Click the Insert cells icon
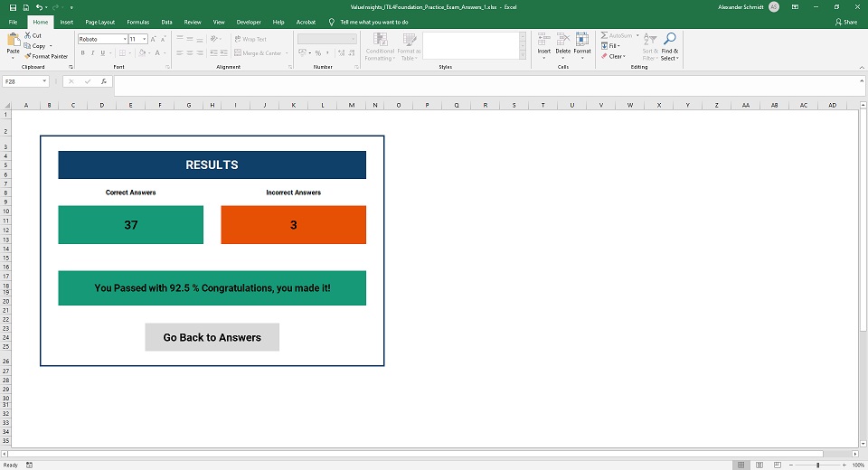 [x=543, y=39]
